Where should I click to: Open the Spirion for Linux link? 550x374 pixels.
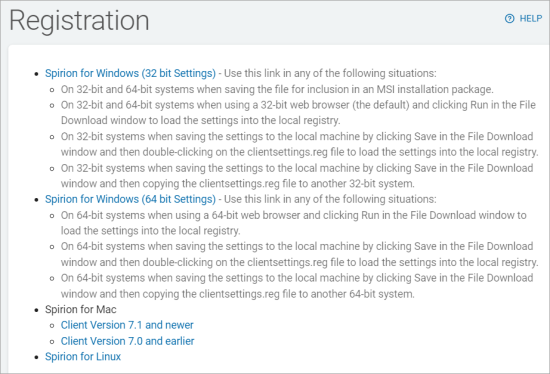click(x=83, y=357)
